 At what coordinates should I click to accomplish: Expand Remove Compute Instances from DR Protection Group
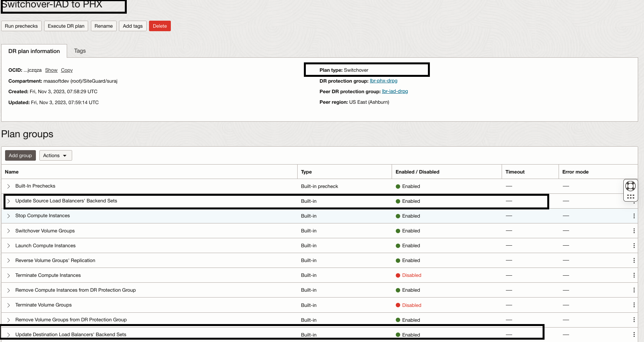(x=9, y=290)
